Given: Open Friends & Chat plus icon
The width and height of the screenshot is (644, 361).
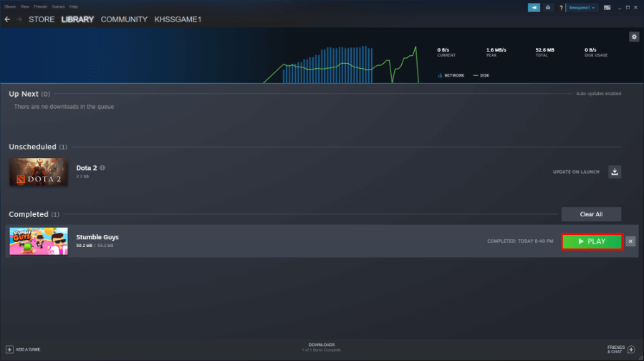Looking at the screenshot, I should pos(631,350).
